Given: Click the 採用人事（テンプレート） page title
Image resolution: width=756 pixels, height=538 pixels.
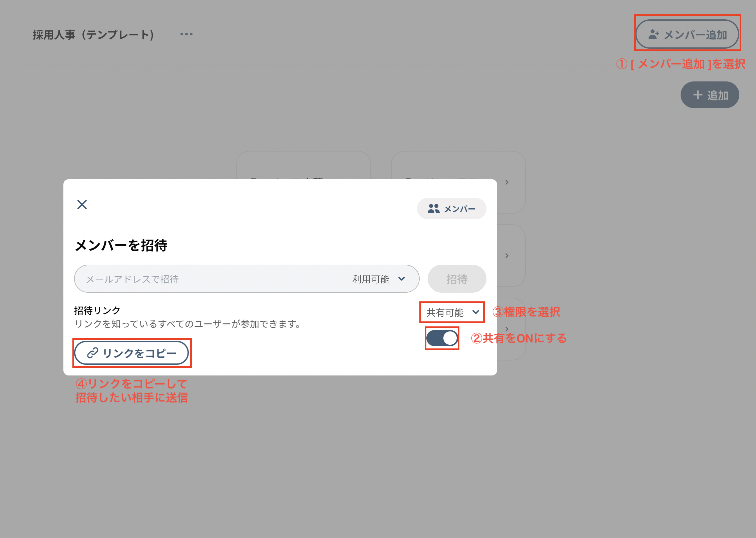Looking at the screenshot, I should pyautogui.click(x=93, y=35).
